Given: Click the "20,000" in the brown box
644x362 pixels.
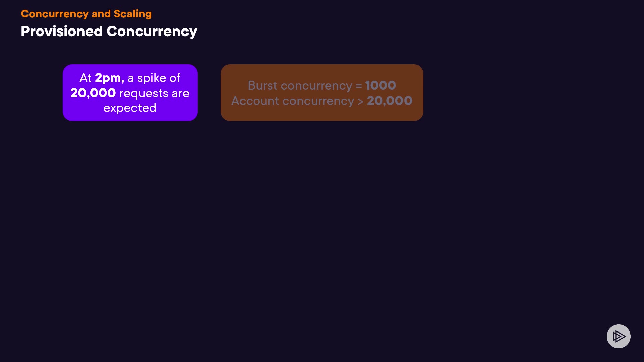Looking at the screenshot, I should tap(389, 101).
